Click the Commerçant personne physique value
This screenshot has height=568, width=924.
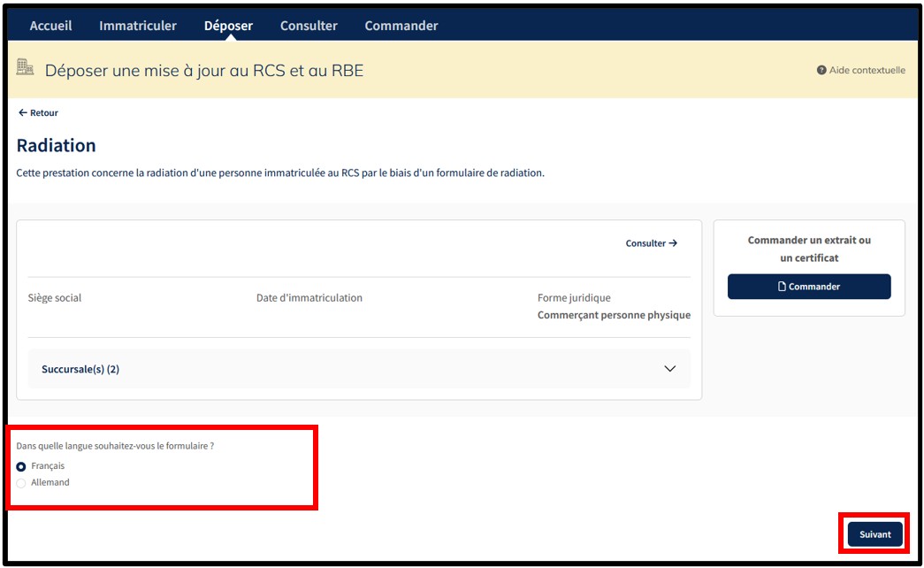[614, 315]
